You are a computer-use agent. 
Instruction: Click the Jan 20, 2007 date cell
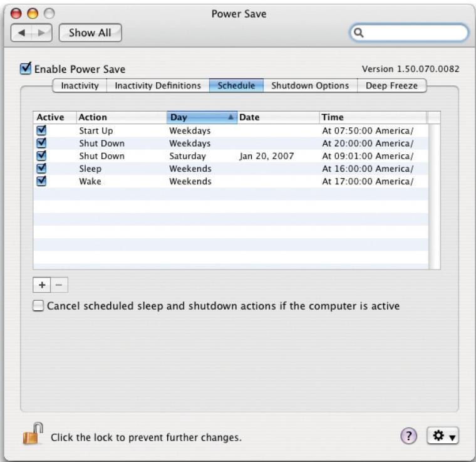pyautogui.click(x=266, y=156)
